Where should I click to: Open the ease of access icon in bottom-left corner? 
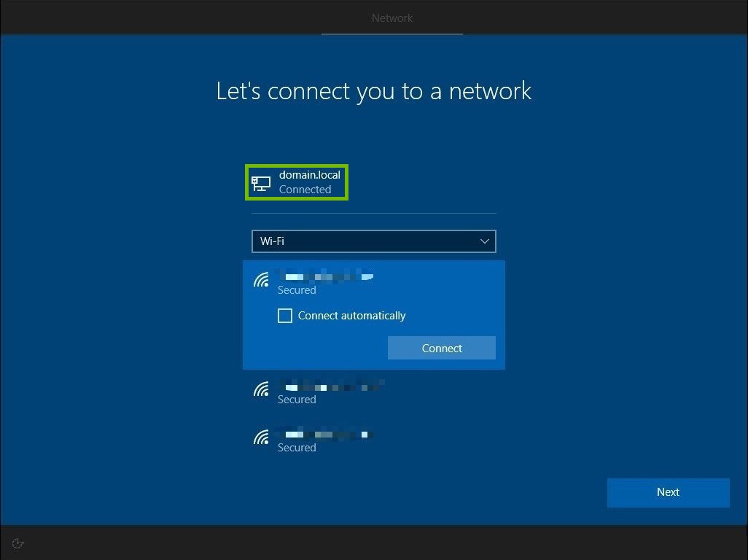pyautogui.click(x=17, y=542)
